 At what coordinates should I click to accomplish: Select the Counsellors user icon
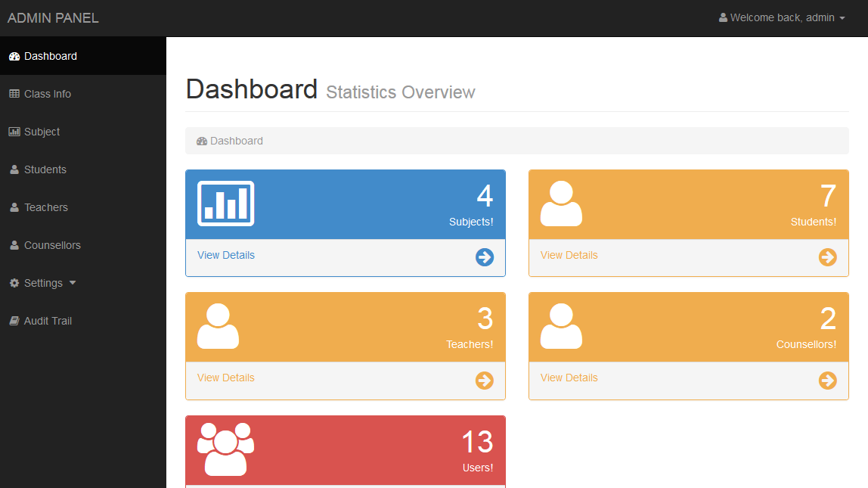(x=14, y=244)
